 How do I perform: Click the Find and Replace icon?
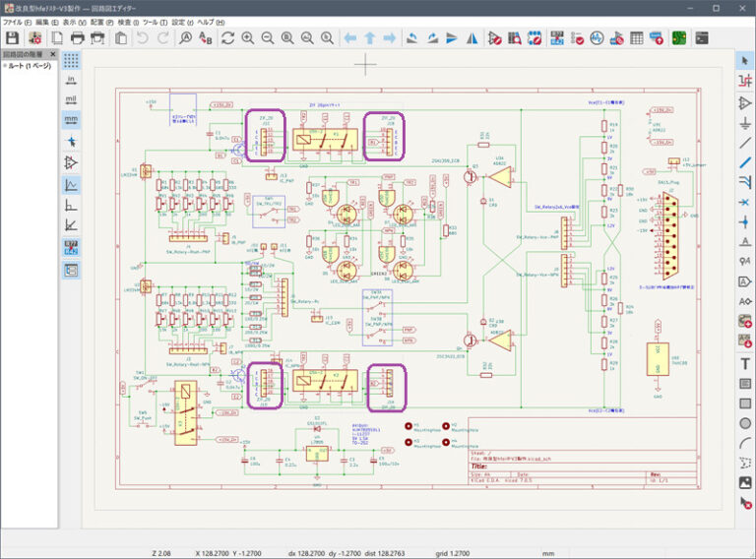coord(206,38)
